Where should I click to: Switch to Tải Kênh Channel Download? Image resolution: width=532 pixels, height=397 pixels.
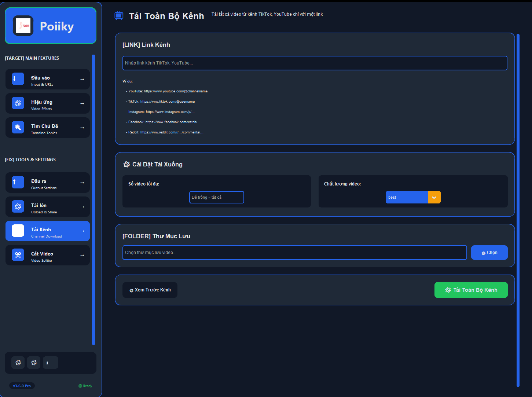tap(48, 231)
